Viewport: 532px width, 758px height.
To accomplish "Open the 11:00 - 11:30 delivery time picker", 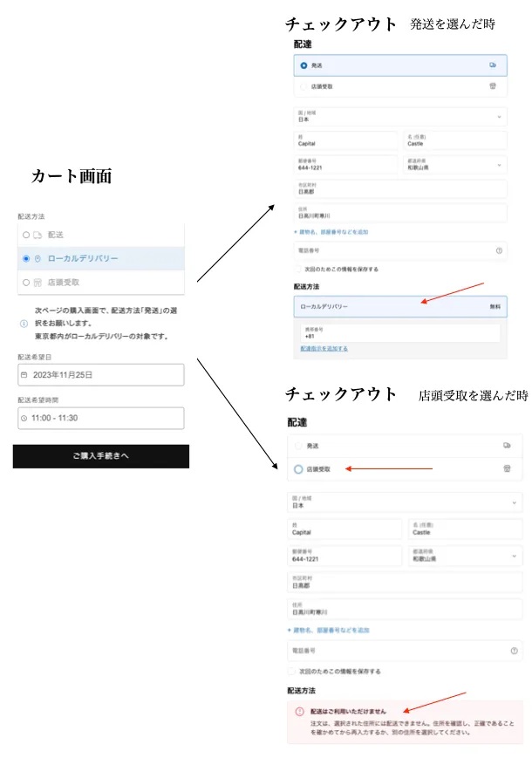I will click(x=99, y=419).
